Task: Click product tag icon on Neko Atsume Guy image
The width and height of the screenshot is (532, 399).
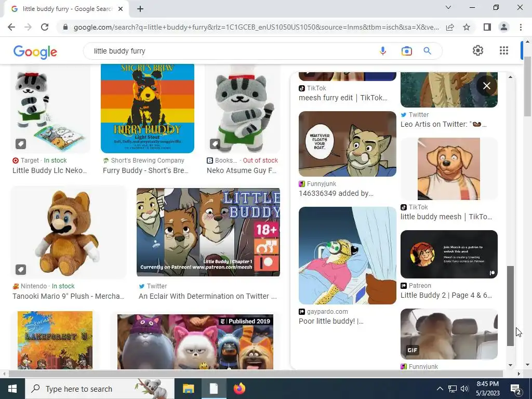Action: (215, 144)
